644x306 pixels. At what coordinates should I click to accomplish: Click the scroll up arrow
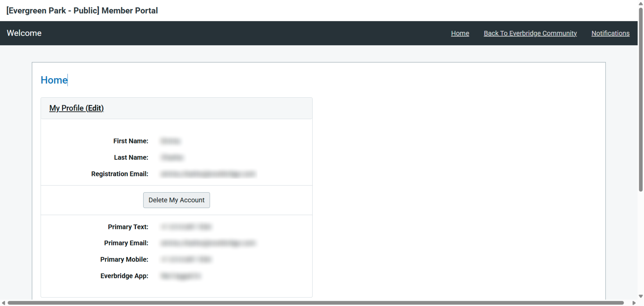click(x=641, y=4)
